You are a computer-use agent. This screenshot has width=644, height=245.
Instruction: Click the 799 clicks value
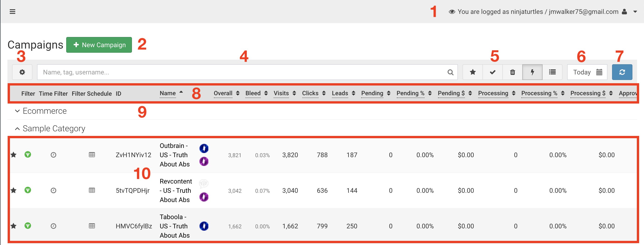pos(322,226)
